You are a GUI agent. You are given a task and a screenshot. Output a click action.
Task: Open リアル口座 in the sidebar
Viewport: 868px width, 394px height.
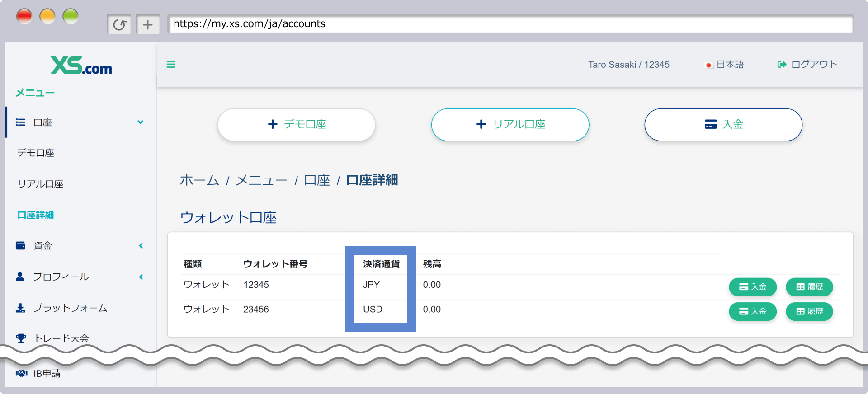coord(40,184)
